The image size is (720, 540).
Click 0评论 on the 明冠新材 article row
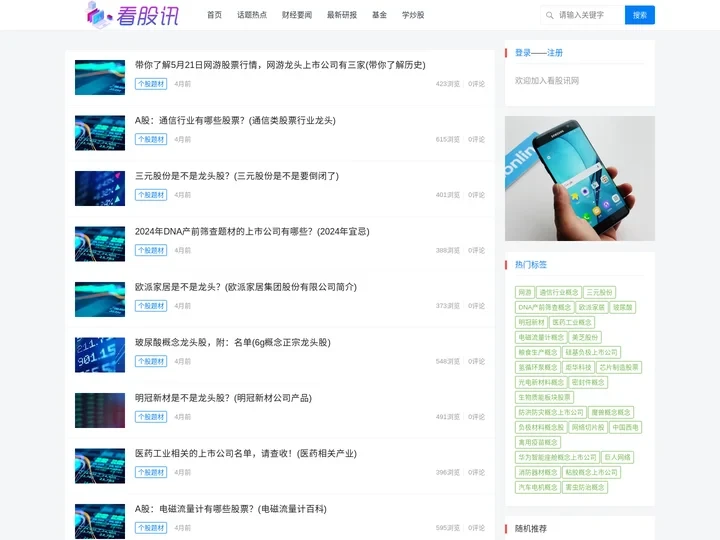(x=476, y=417)
